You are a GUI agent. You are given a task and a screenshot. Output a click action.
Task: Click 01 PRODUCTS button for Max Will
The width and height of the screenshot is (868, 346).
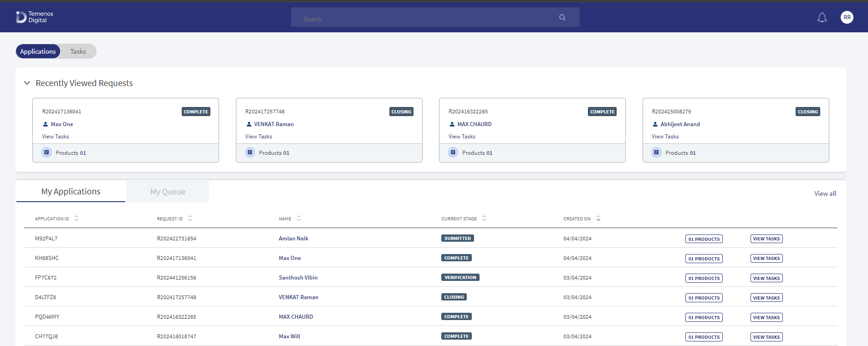(704, 337)
